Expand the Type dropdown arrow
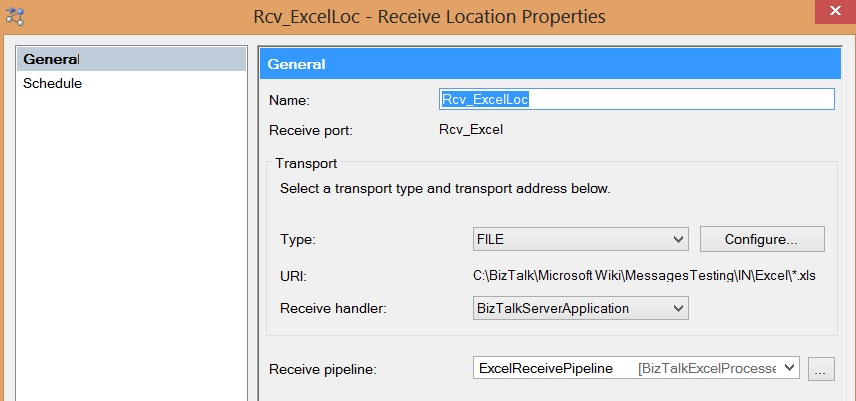The width and height of the screenshot is (856, 401). coord(678,239)
